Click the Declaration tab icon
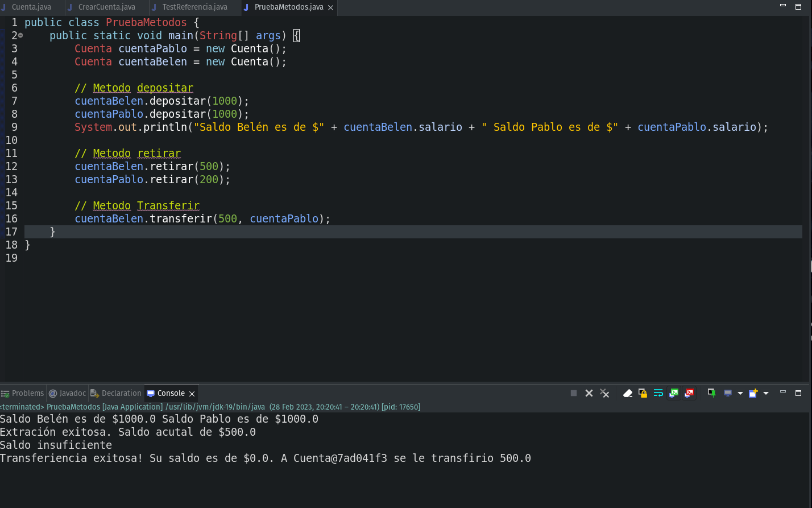 (x=95, y=393)
